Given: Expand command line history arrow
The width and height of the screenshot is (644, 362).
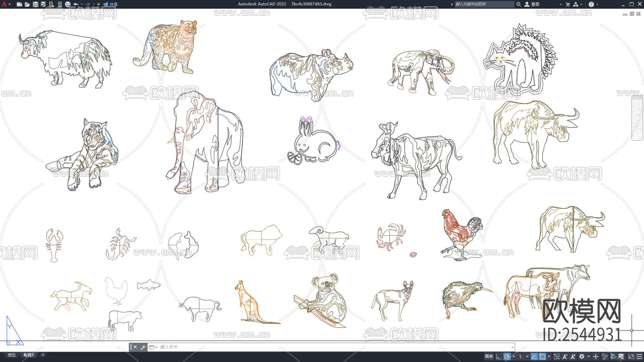Looking at the screenshot, I should [x=512, y=347].
